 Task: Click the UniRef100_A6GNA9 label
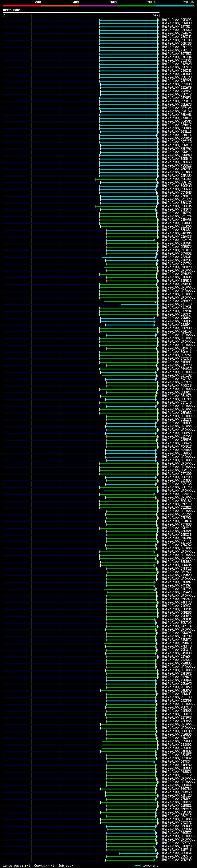[x=176, y=826]
